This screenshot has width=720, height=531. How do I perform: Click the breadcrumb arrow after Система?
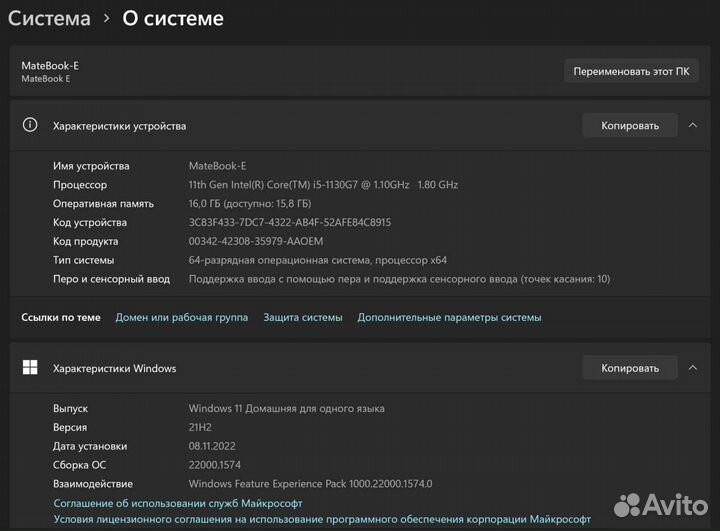click(106, 19)
